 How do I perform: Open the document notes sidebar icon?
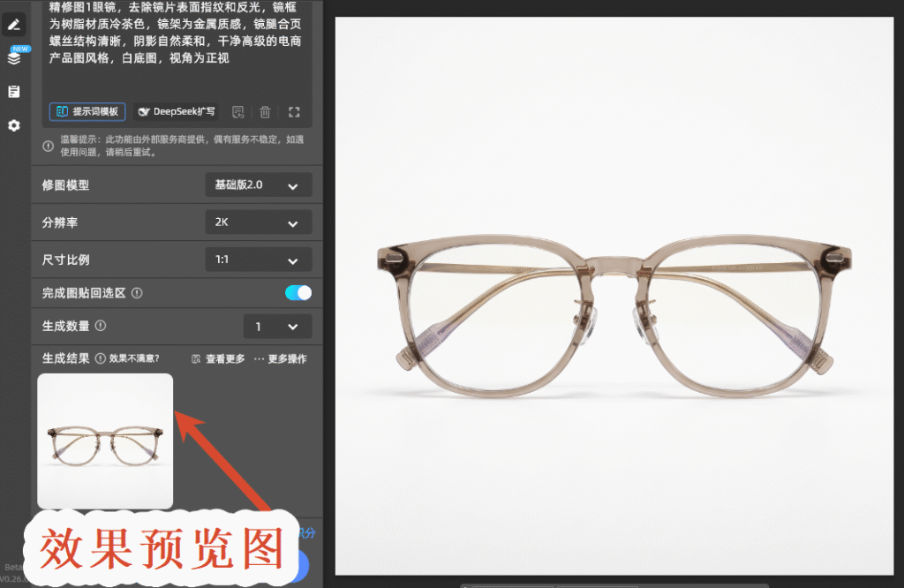(14, 91)
